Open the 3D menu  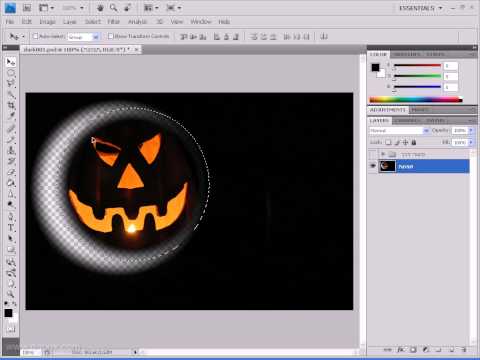pyautogui.click(x=160, y=22)
